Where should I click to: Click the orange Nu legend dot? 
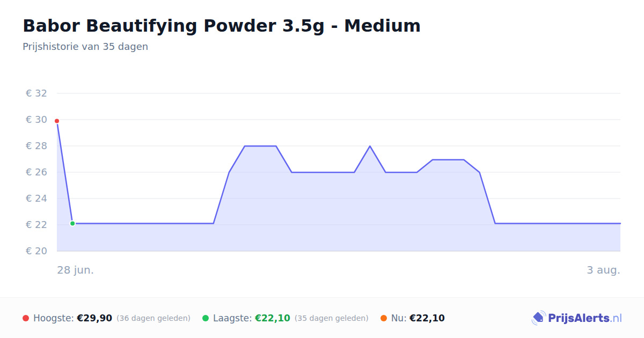384,318
